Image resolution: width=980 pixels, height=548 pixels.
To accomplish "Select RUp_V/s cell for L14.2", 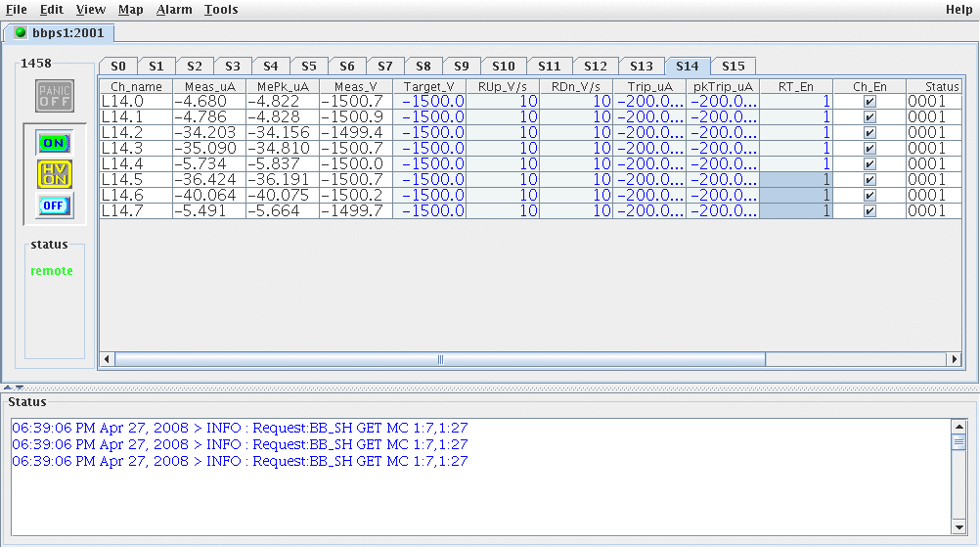I will point(503,133).
